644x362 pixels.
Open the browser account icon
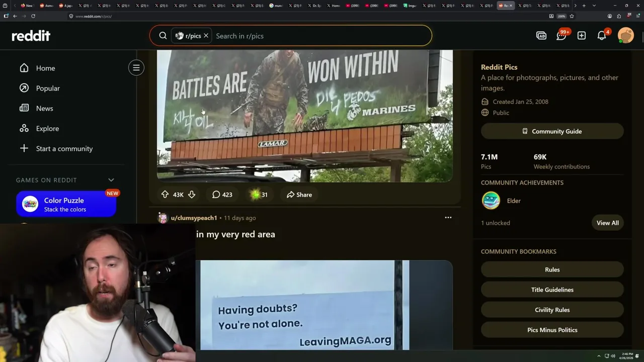tap(610, 16)
